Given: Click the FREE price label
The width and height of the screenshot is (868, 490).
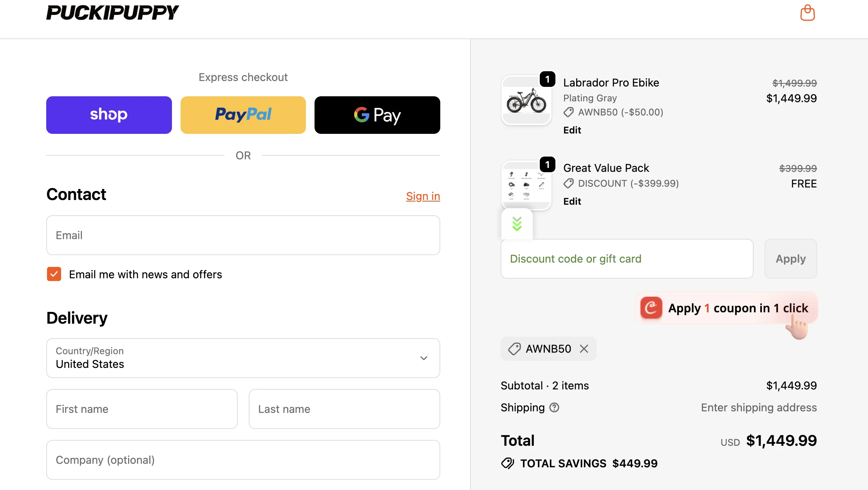Looking at the screenshot, I should click(x=804, y=184).
